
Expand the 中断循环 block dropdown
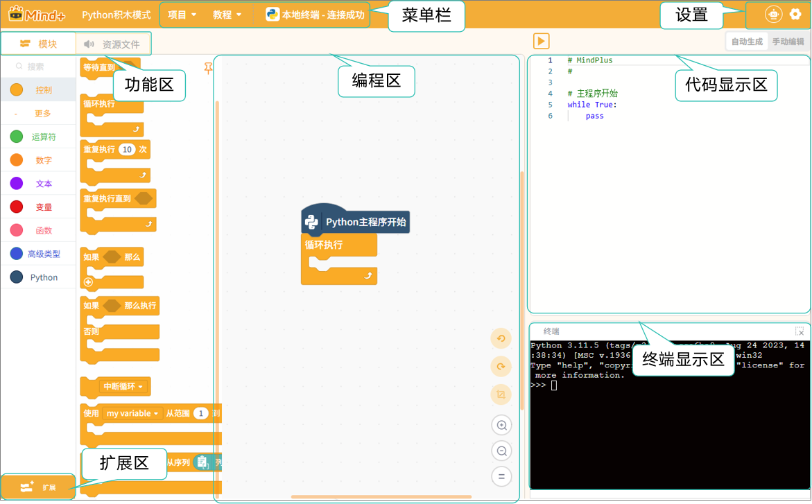141,387
